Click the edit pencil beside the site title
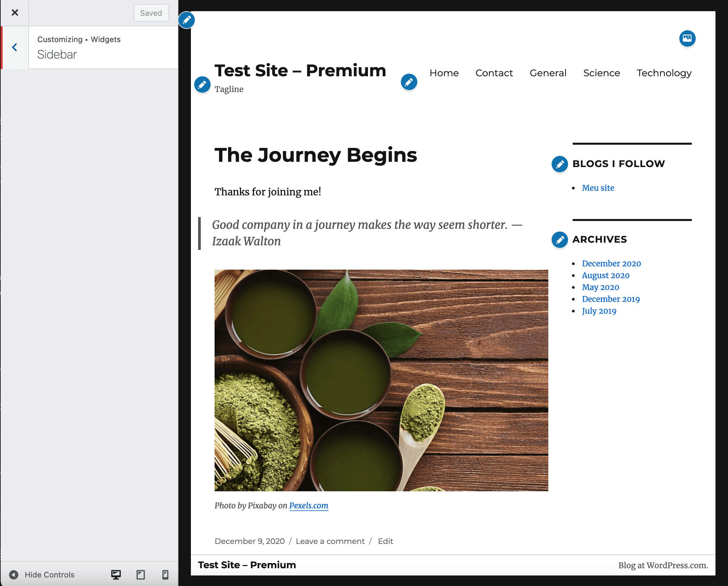Screen dimensions: 728x586 (202, 85)
